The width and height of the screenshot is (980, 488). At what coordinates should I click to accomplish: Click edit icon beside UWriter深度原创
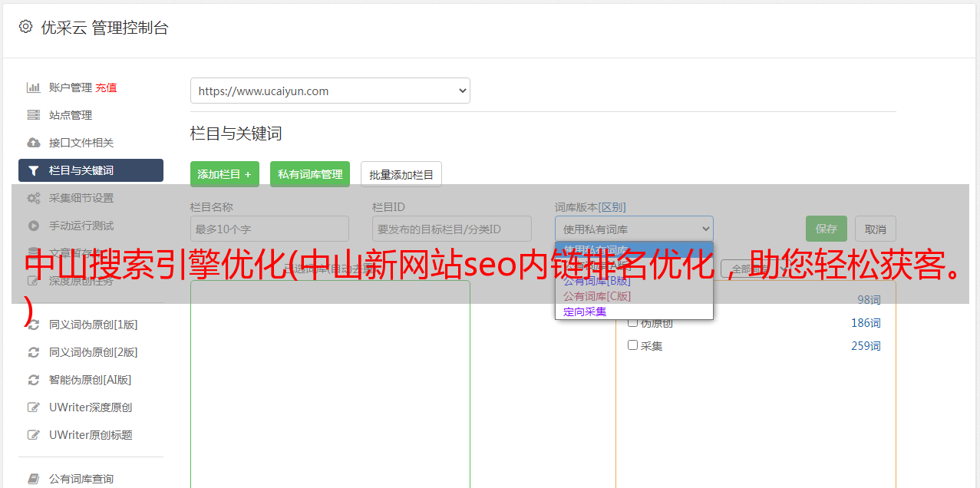pos(34,407)
